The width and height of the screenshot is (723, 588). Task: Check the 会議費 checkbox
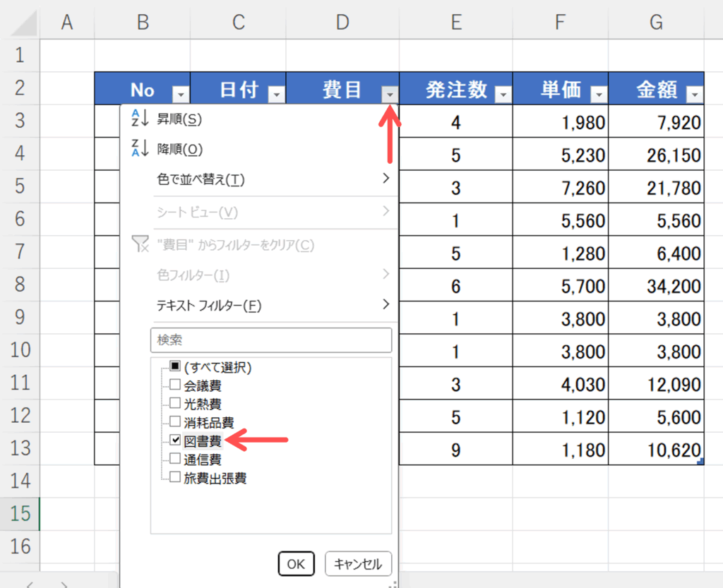tap(175, 385)
